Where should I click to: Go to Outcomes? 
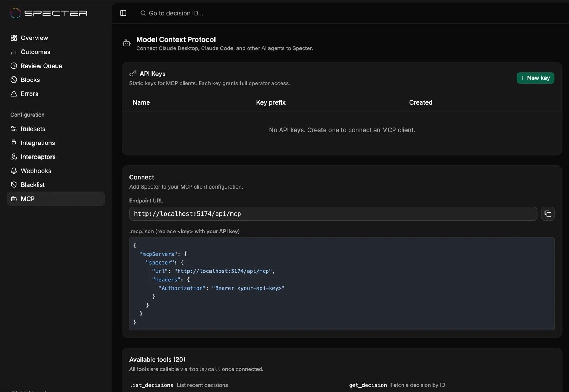pos(56,52)
